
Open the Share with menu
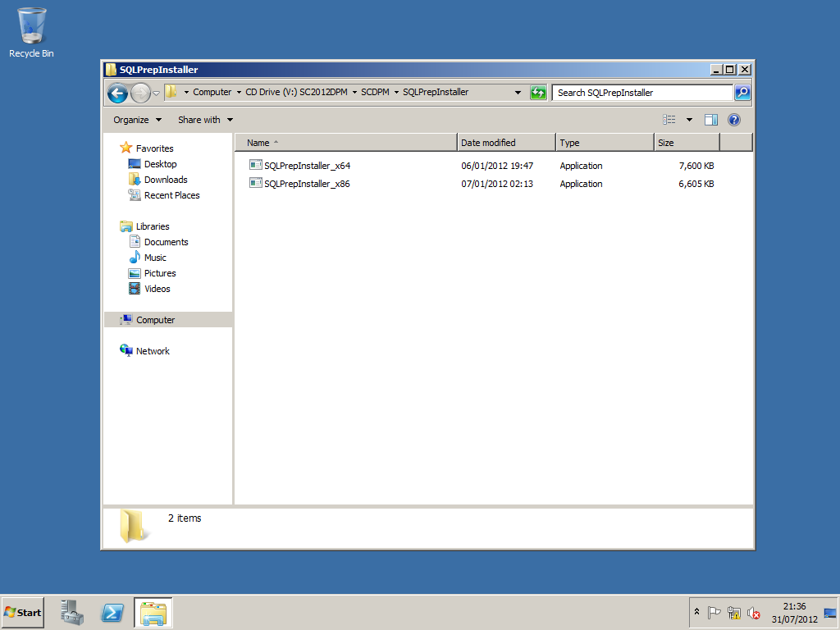[205, 120]
